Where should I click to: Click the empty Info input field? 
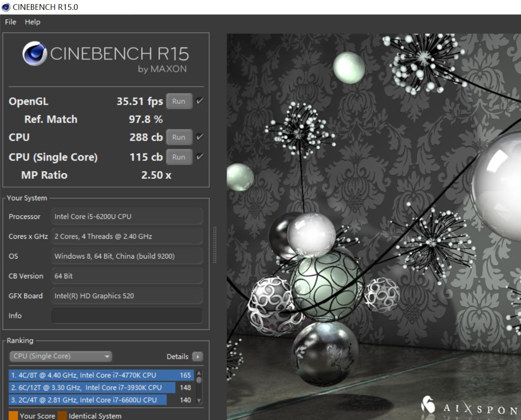coord(127,316)
